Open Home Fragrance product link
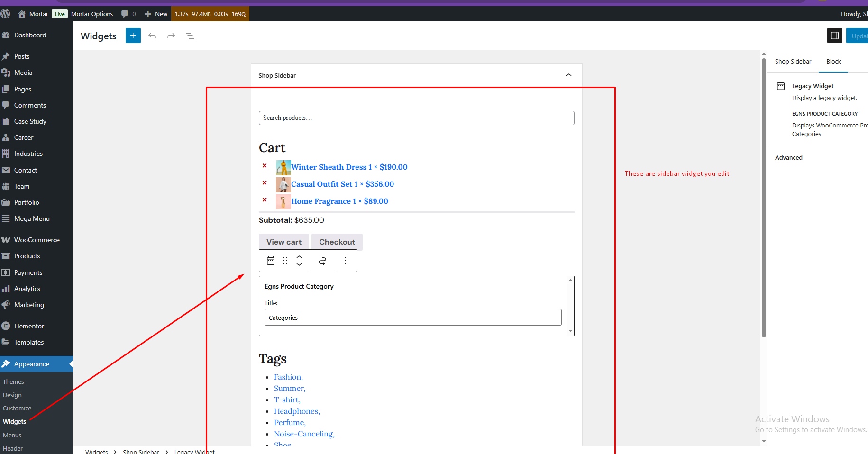This screenshot has height=454, width=868. coord(340,201)
